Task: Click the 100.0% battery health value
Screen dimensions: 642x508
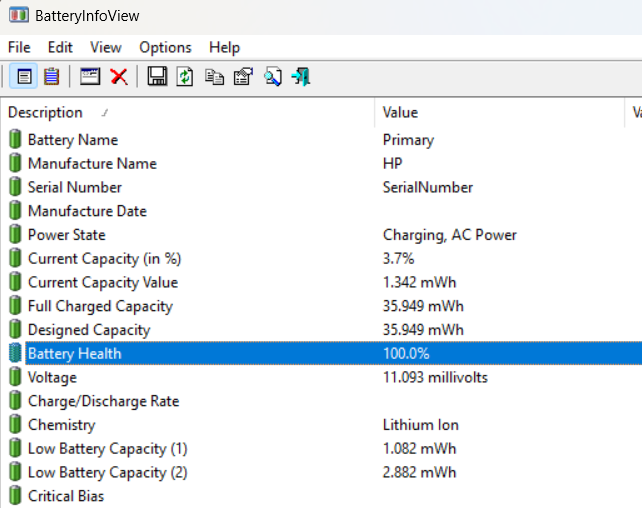Action: click(406, 354)
